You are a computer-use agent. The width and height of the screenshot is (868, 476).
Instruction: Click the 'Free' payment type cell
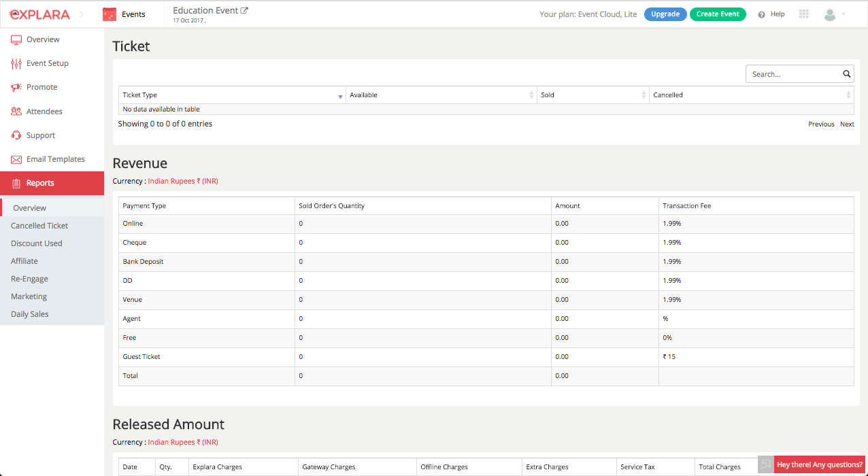click(207, 338)
